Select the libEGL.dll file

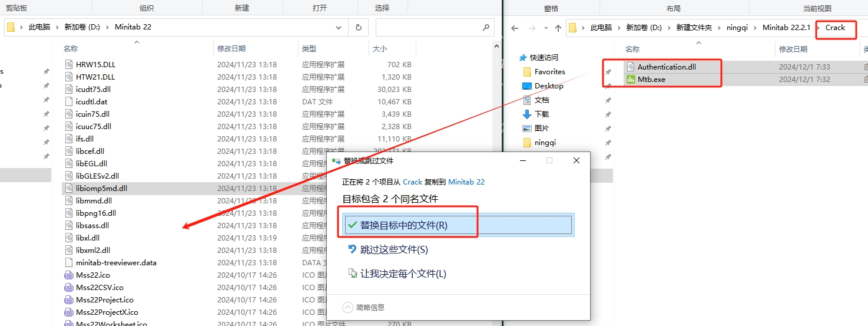(91, 163)
